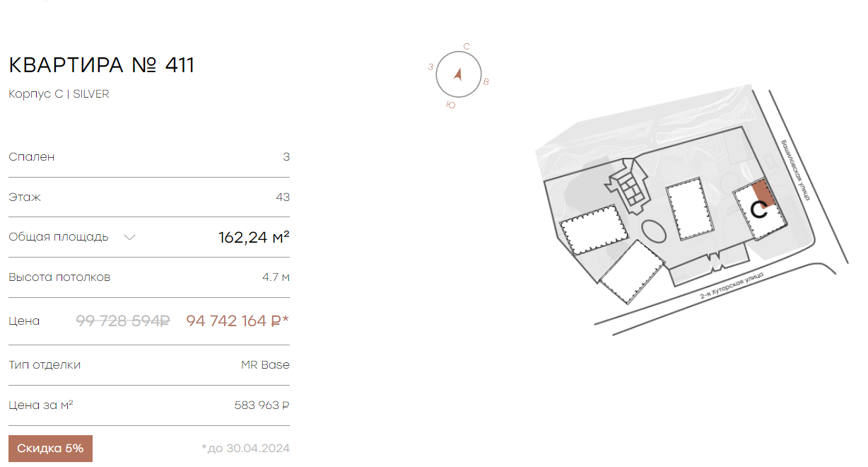Click the 162,24 м² area value
868x467 pixels.
254,237
